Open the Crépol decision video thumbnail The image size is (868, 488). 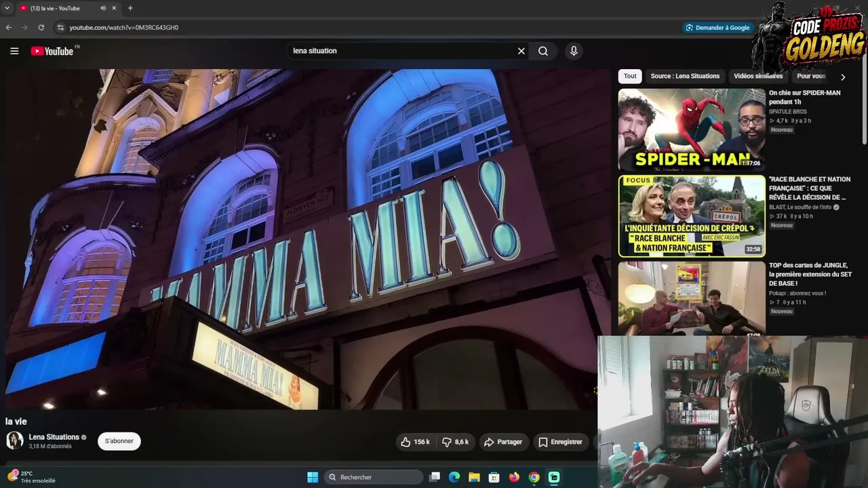692,216
